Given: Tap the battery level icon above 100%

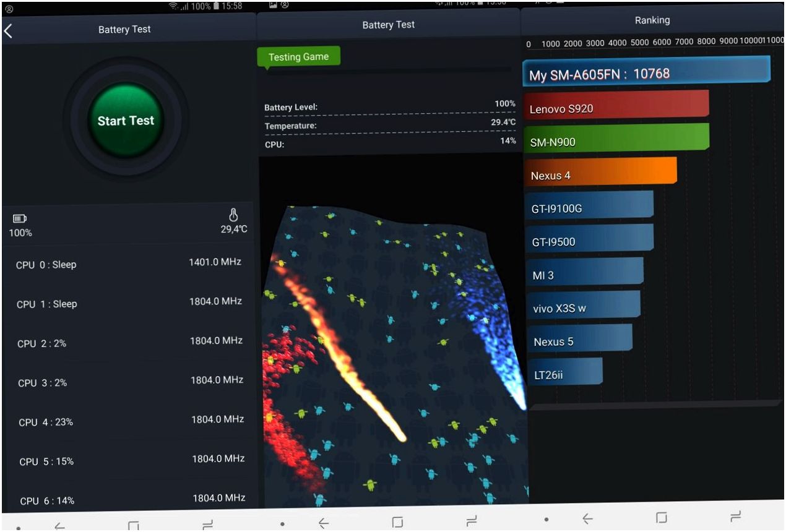Looking at the screenshot, I should click(20, 218).
